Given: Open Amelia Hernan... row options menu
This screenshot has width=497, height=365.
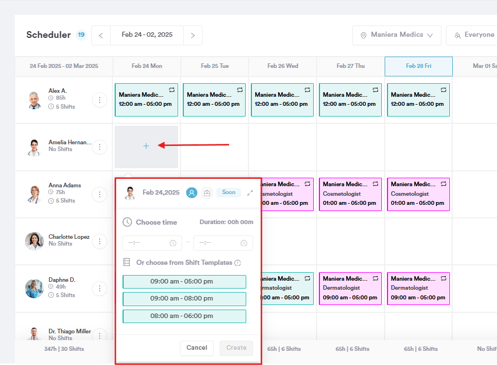Looking at the screenshot, I should pyautogui.click(x=99, y=147).
